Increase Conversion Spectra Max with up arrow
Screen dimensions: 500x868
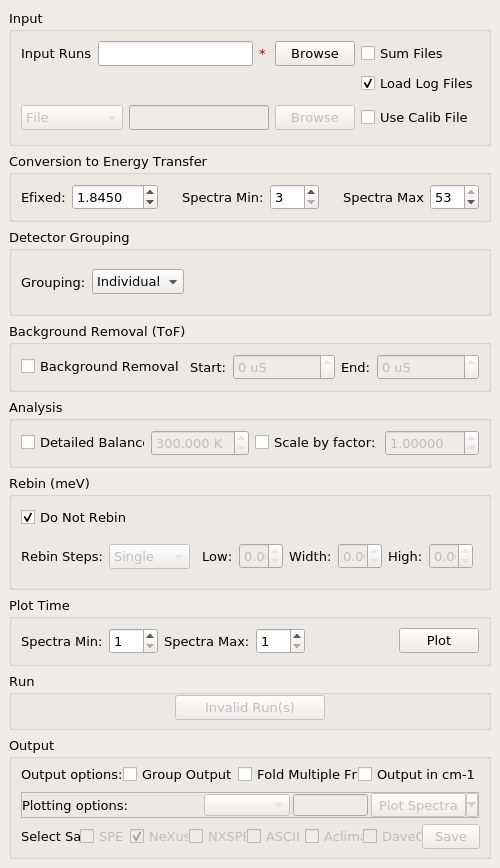click(x=471, y=192)
